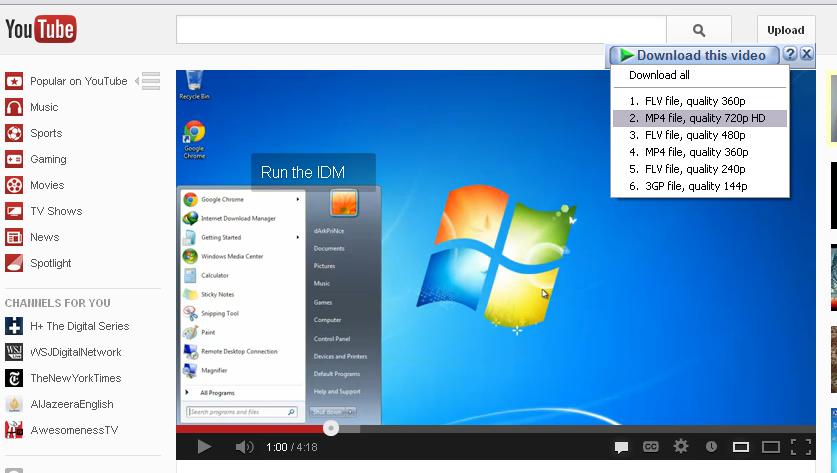Click AwesomenessTV channel icon

pyautogui.click(x=14, y=430)
